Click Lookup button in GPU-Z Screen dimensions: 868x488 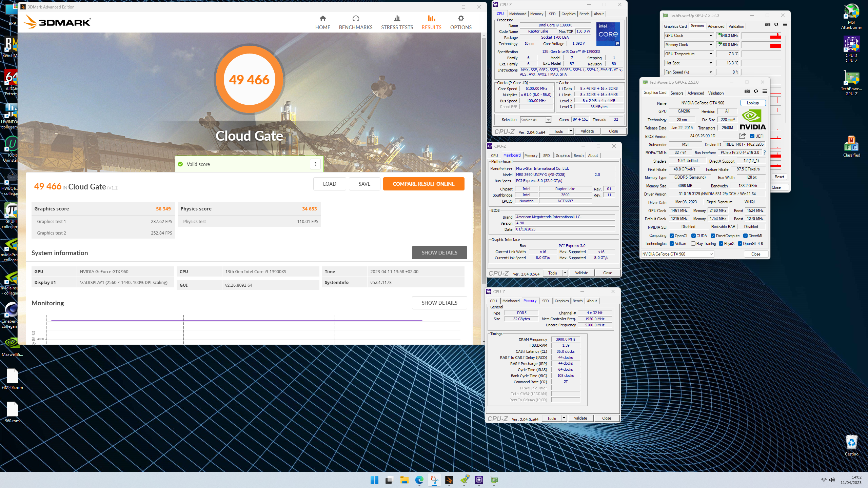point(753,103)
